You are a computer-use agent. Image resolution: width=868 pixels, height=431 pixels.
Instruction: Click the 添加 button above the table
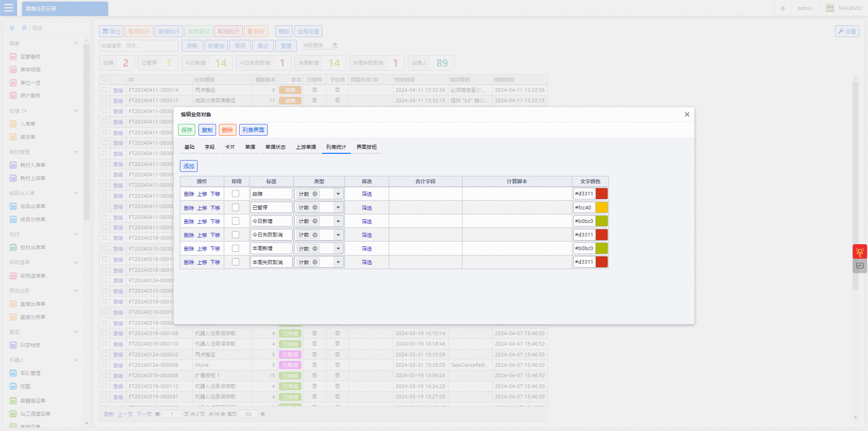189,166
